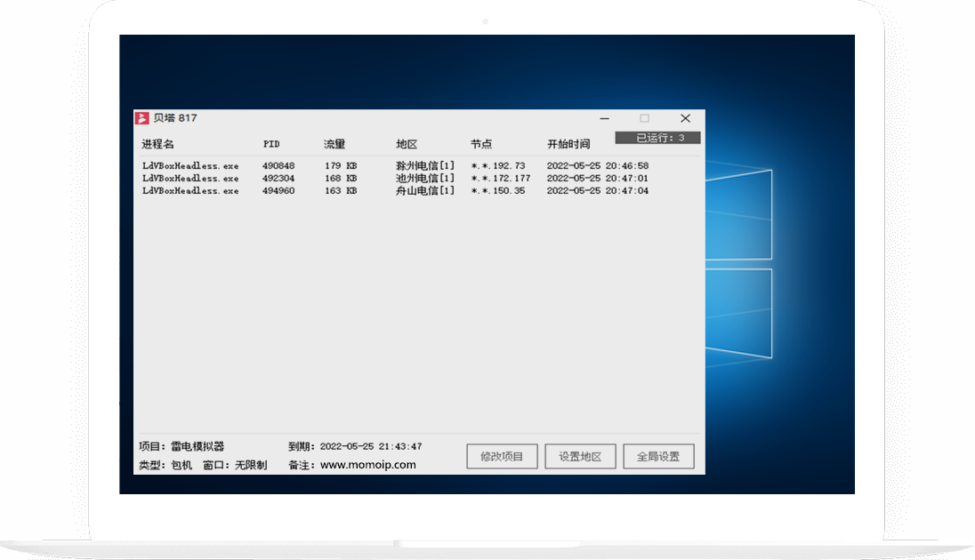Viewport: 975px width, 560px height.
Task: Click node *.*.172.177
Action: click(x=501, y=179)
